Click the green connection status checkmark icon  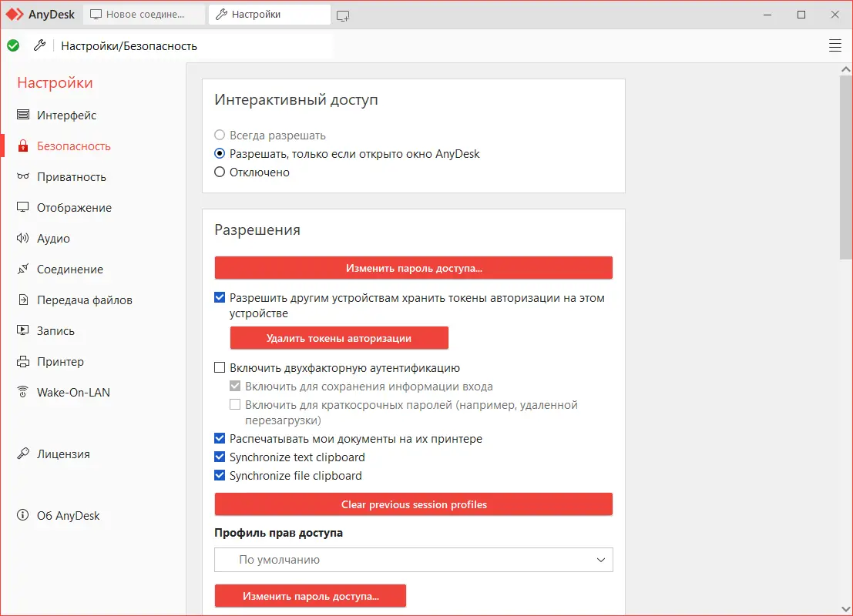click(13, 45)
